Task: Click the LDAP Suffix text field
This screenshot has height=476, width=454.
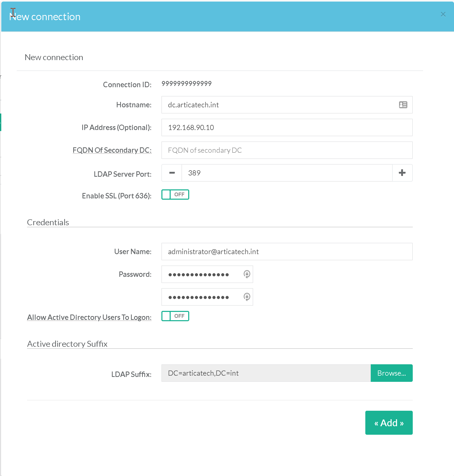Action: point(266,373)
